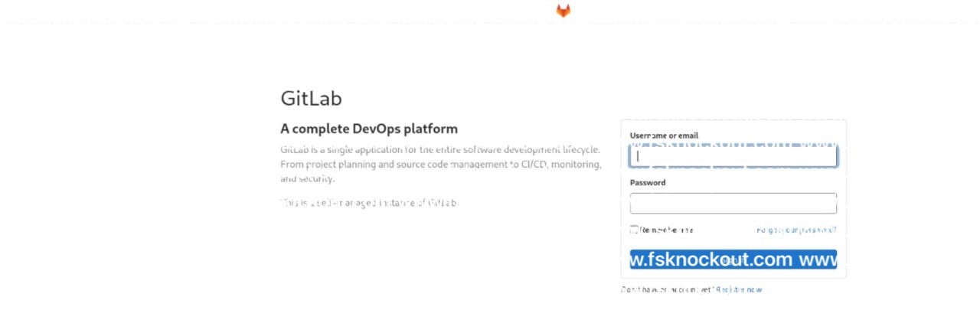
Task: Click the 'Don't have an account yet?' text
Action: (x=667, y=290)
